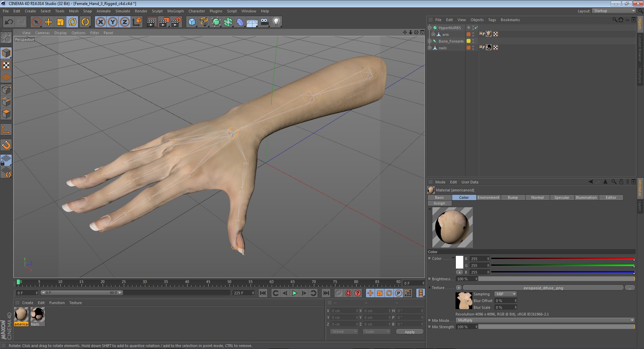Screen dimensions: 644x349
Task: Add a Cube primitive object
Action: [x=192, y=22]
